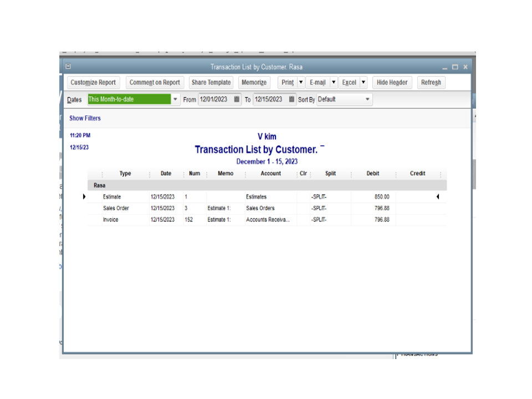Click the E-mail button
The image size is (532, 399).
(318, 83)
